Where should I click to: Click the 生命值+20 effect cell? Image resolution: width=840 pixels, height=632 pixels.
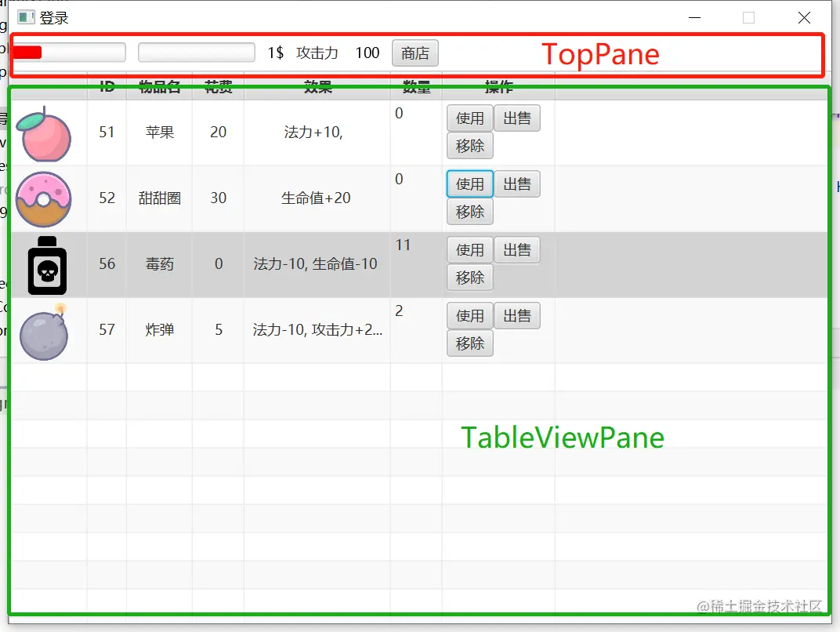tap(317, 198)
